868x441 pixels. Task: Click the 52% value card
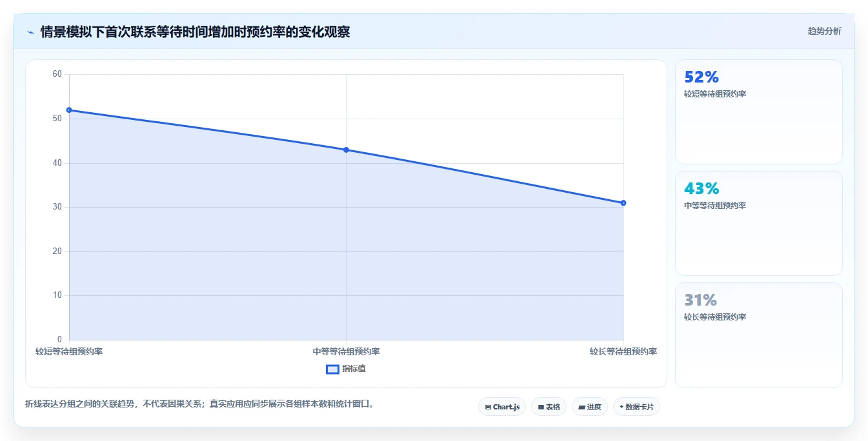[x=758, y=112]
